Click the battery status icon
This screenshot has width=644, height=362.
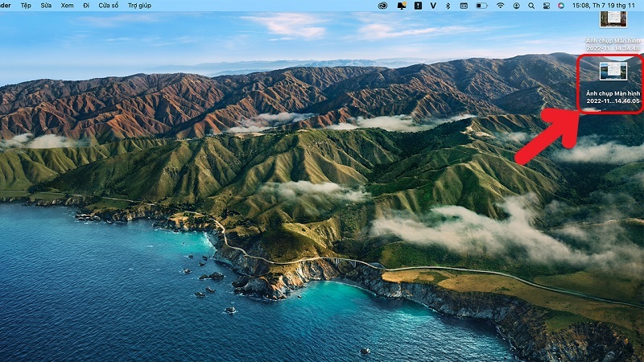click(x=481, y=5)
